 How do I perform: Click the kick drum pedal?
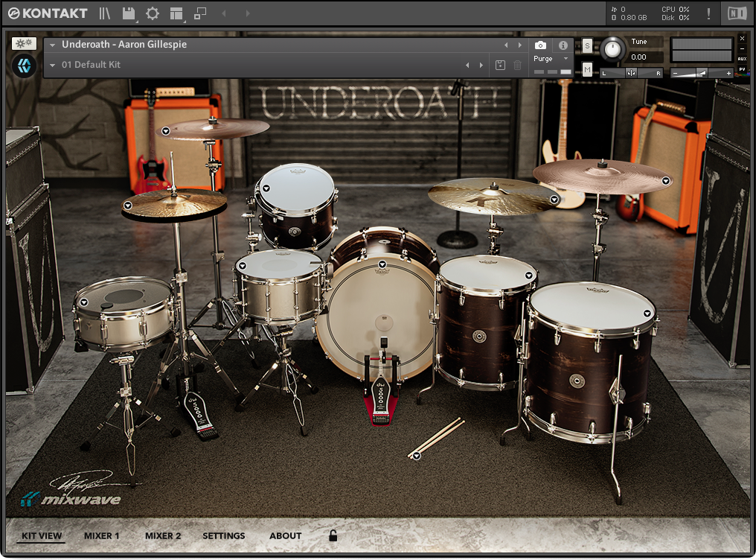(382, 395)
